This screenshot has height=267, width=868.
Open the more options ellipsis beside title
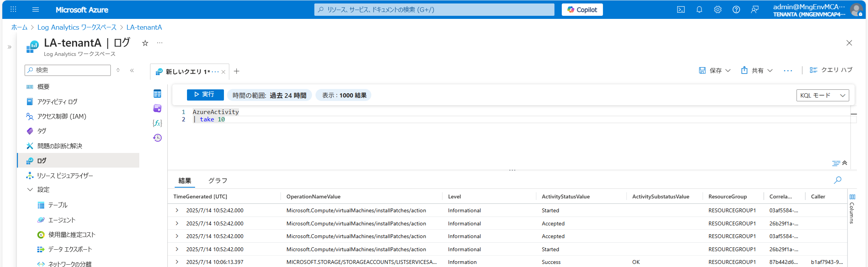click(160, 43)
